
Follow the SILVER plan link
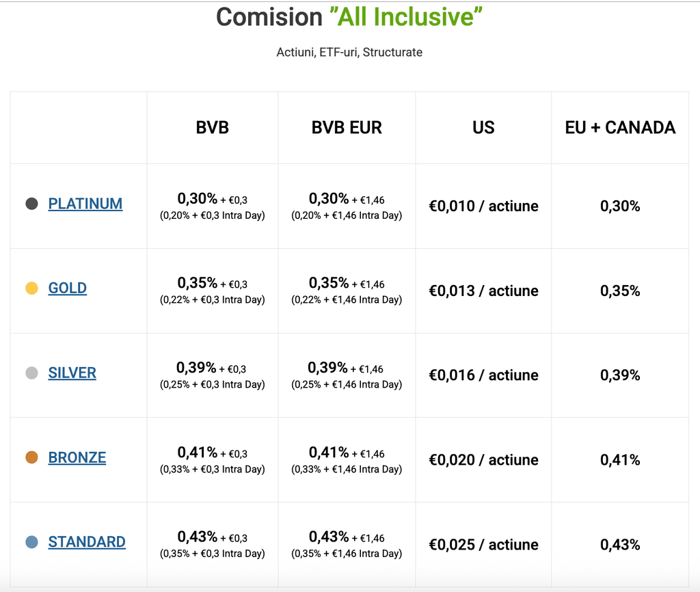click(x=72, y=373)
